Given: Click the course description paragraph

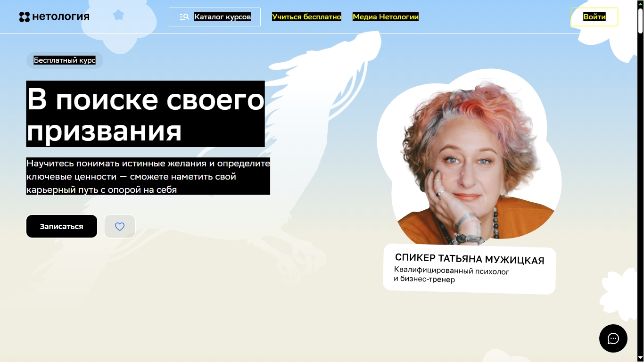Looking at the screenshot, I should coord(148,176).
